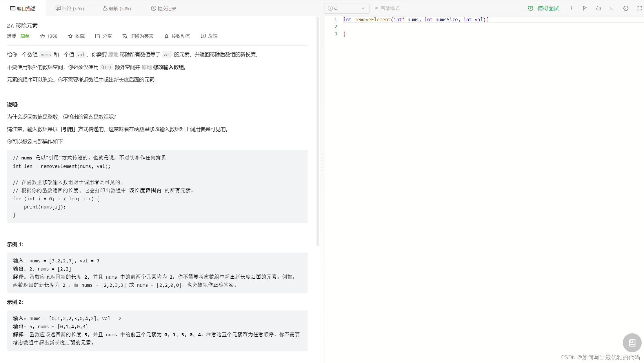Click 反馈 text
This screenshot has width=644, height=363.
coord(213,36)
